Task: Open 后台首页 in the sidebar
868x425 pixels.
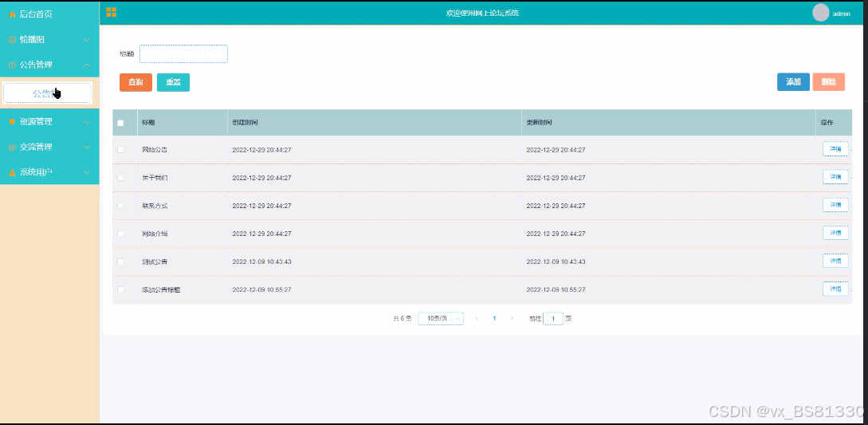Action: coord(50,14)
